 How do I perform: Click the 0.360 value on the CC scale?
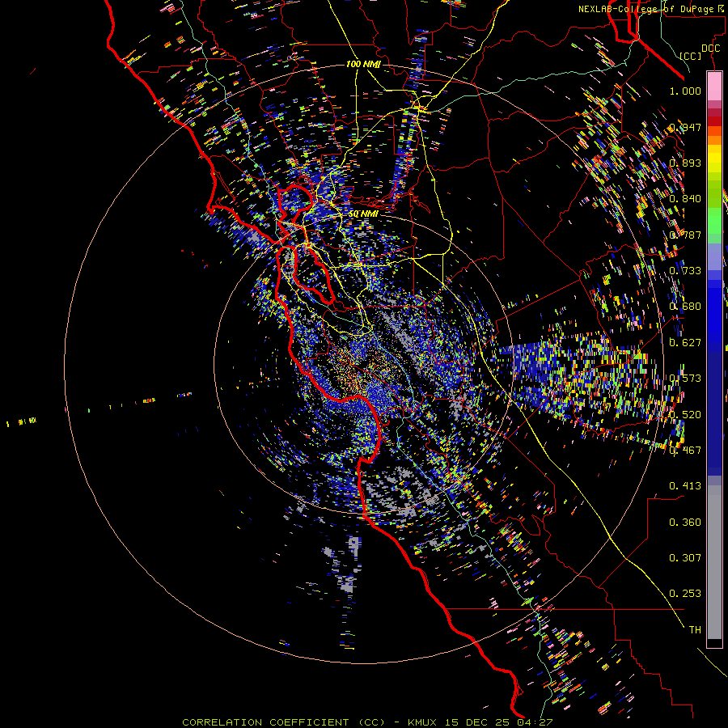tap(685, 522)
